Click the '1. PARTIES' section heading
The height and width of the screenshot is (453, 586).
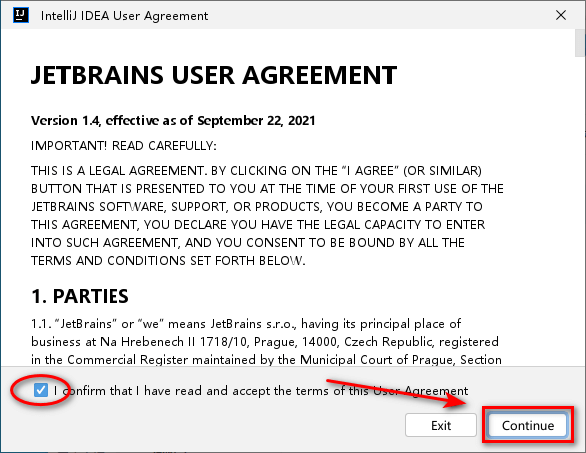point(80,296)
